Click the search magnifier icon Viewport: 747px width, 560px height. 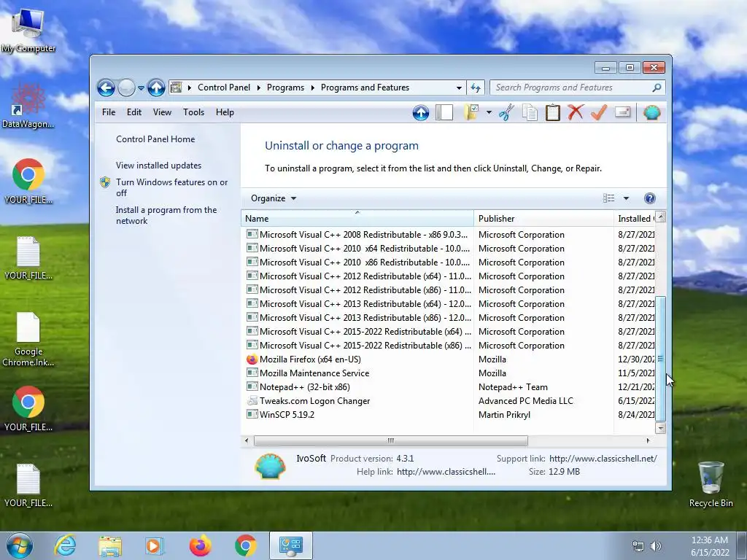point(657,87)
